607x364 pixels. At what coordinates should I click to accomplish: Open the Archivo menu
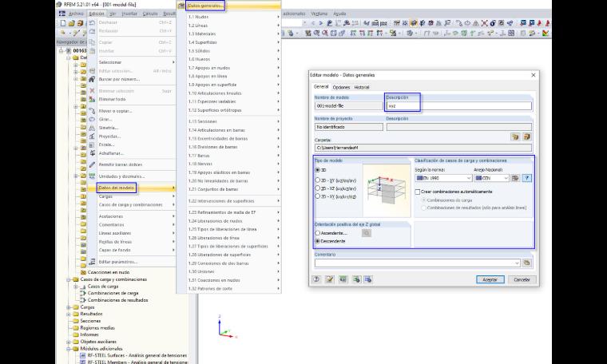[76, 14]
